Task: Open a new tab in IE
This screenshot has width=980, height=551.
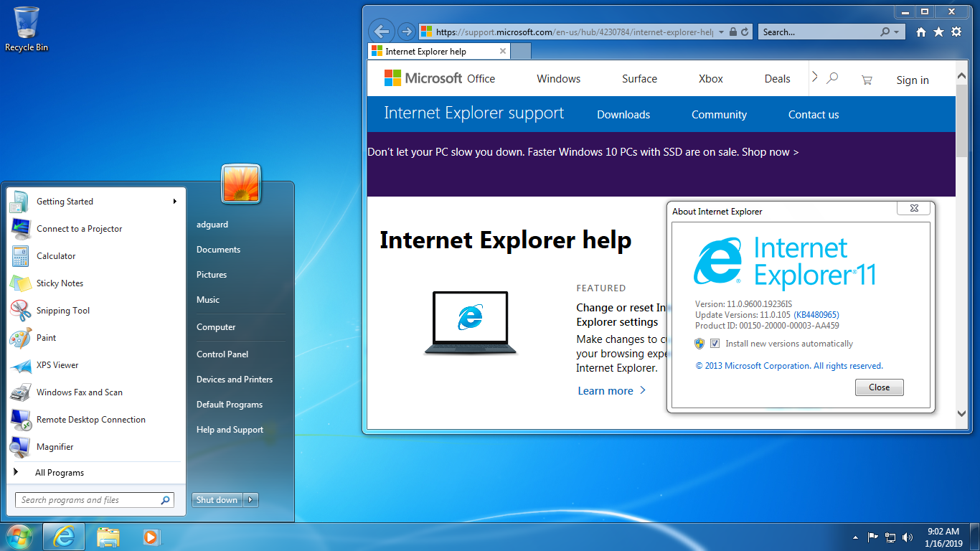Action: [521, 52]
